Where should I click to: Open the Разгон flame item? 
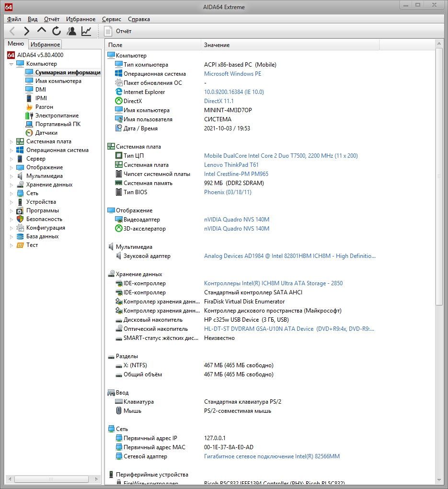[44, 107]
